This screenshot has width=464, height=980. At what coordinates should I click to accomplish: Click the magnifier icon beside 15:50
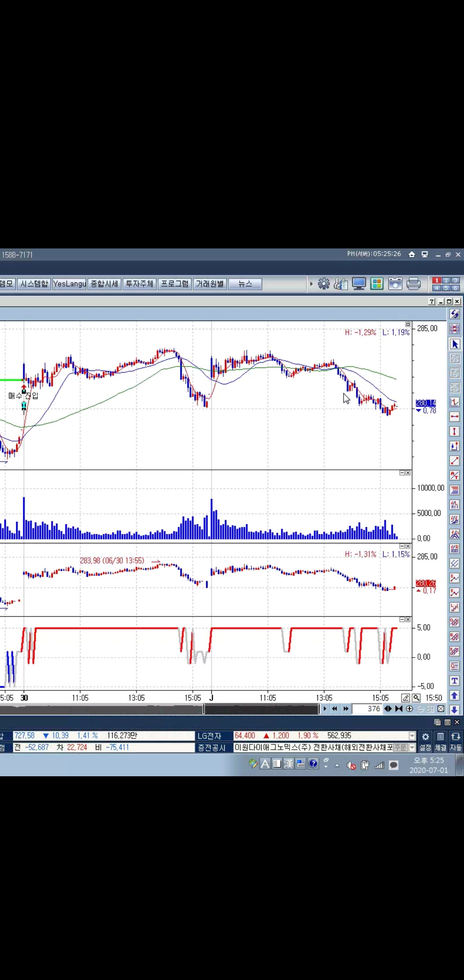416,698
